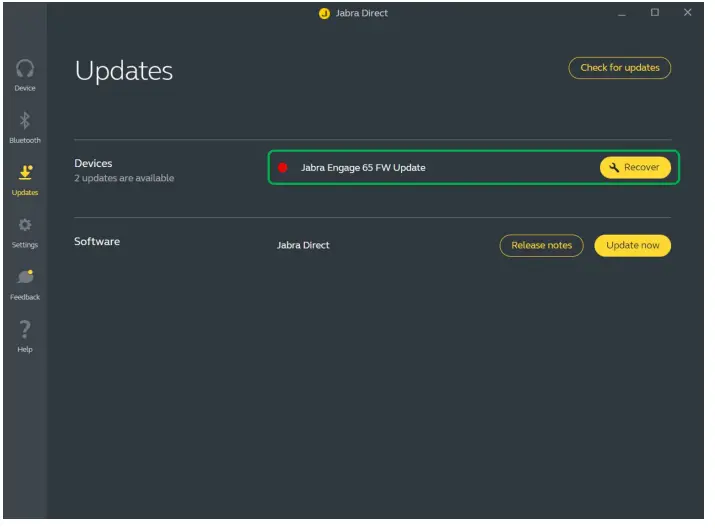Open the Updates download icon

coord(25,173)
